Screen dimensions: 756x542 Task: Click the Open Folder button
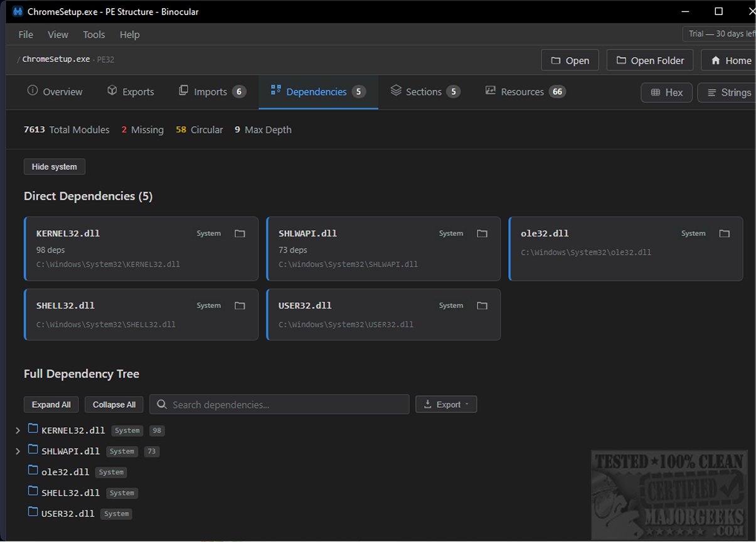[x=650, y=60]
